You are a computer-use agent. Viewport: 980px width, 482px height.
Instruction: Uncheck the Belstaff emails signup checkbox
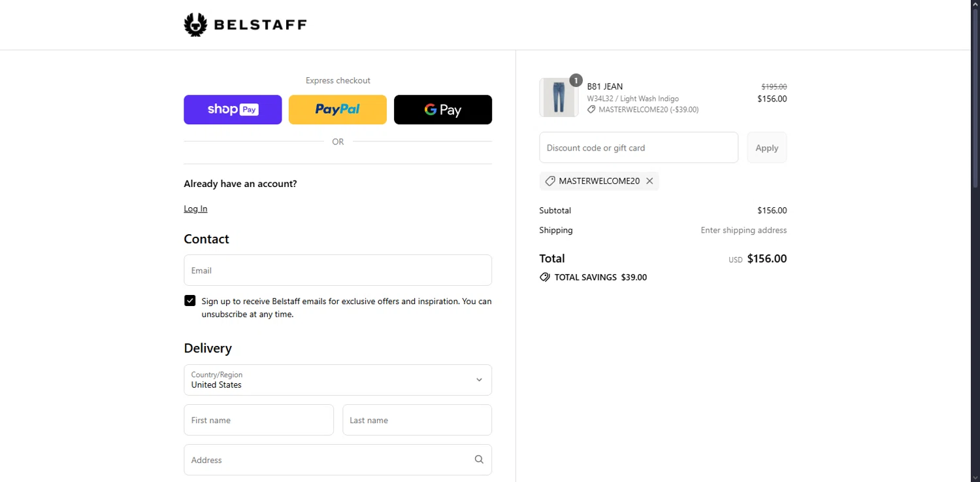point(190,301)
